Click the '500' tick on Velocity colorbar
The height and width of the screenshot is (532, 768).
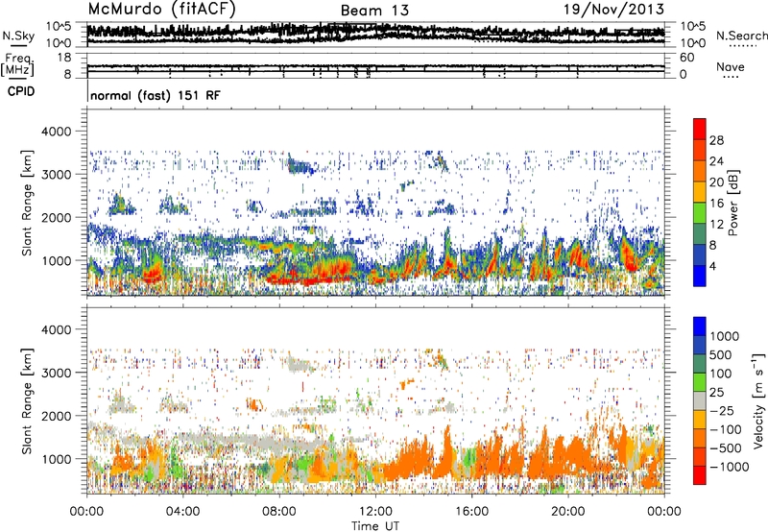(720, 355)
